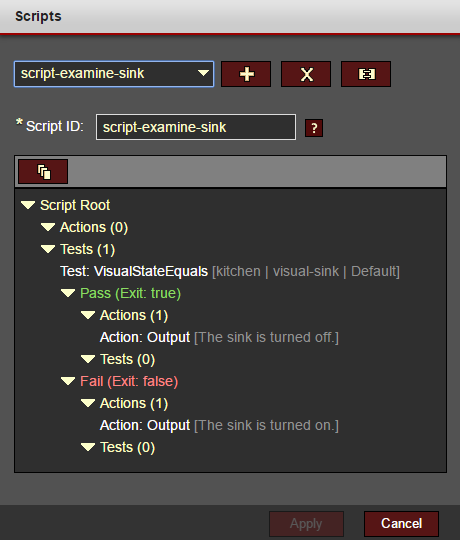460x540 pixels.
Task: Open the script-examine-sink dropdown
Action: (114, 74)
